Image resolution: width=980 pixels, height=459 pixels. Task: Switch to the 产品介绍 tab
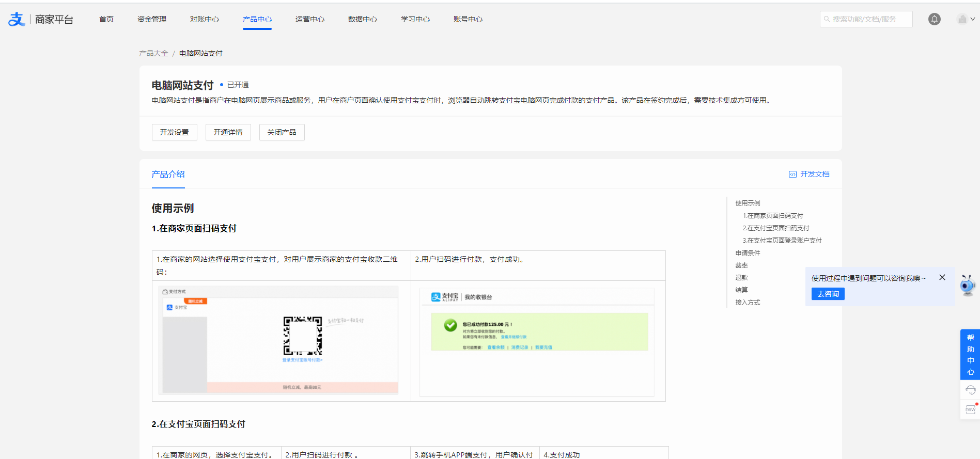tap(168, 175)
